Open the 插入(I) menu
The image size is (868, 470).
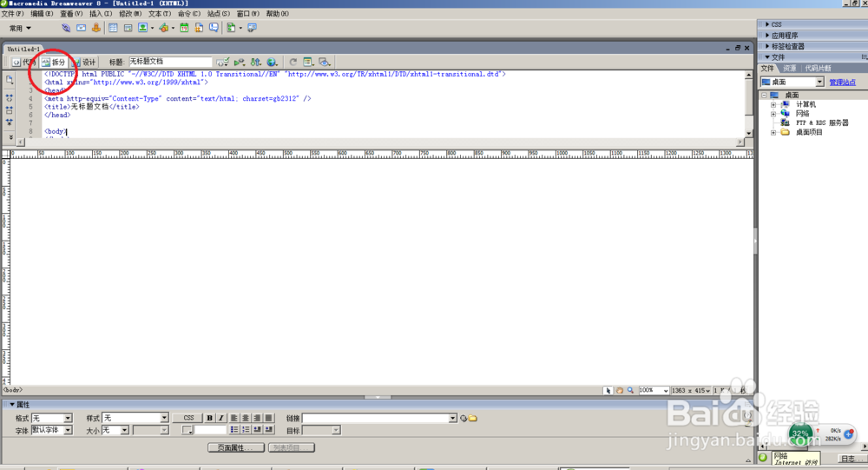click(101, 13)
